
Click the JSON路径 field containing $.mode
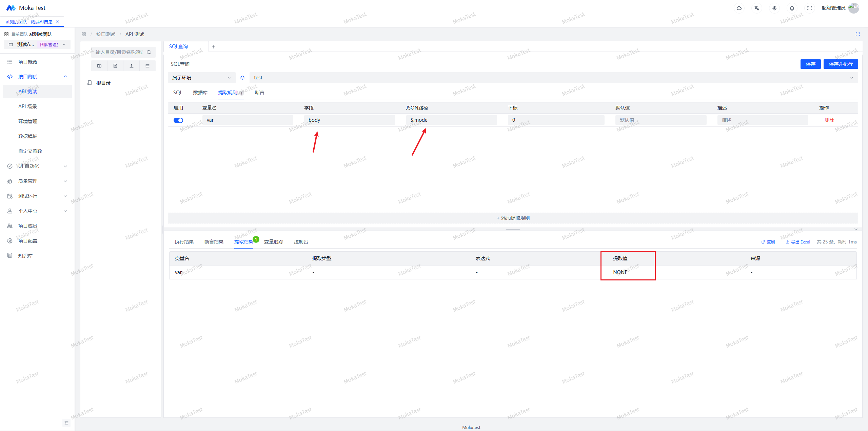[x=452, y=120]
